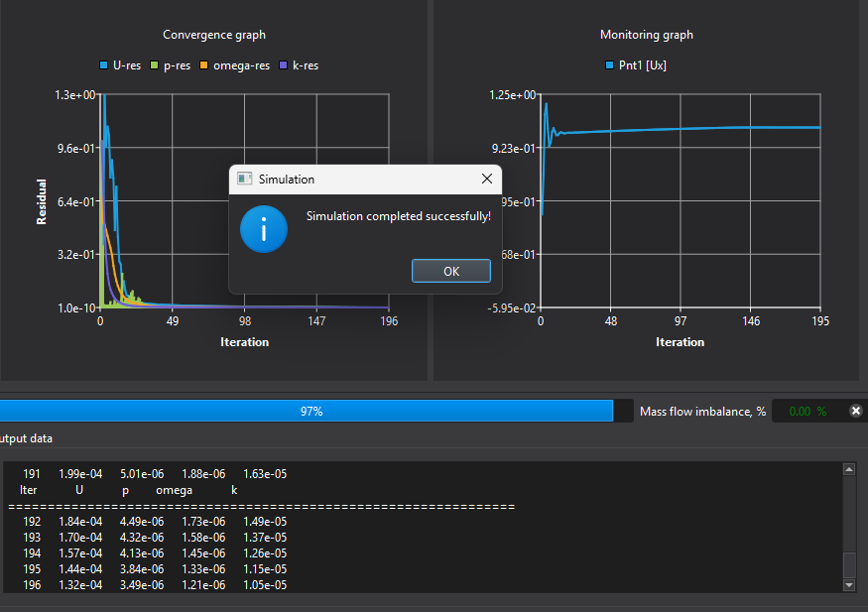This screenshot has width=868, height=612.
Task: Click the Convergence graph title
Action: pyautogui.click(x=214, y=35)
